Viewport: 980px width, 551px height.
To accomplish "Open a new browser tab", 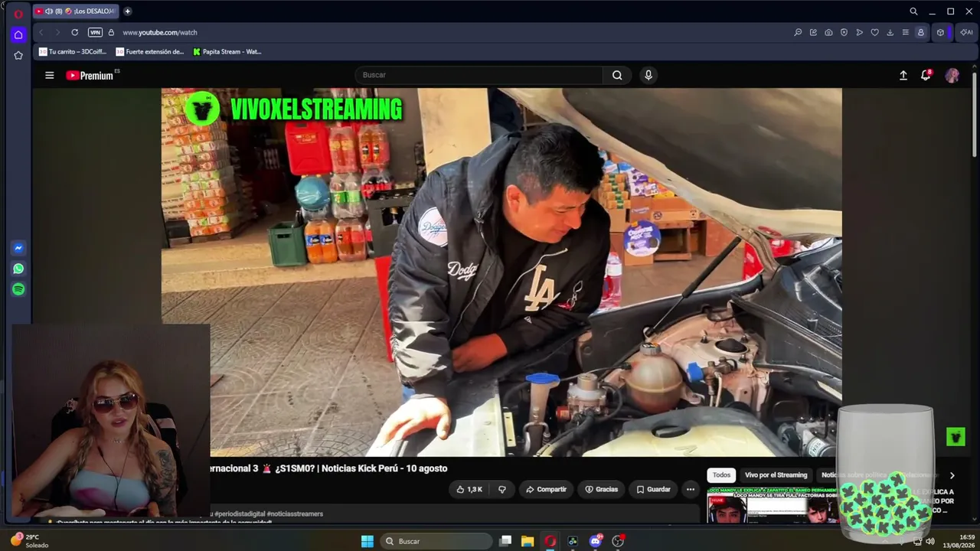I will tap(127, 11).
